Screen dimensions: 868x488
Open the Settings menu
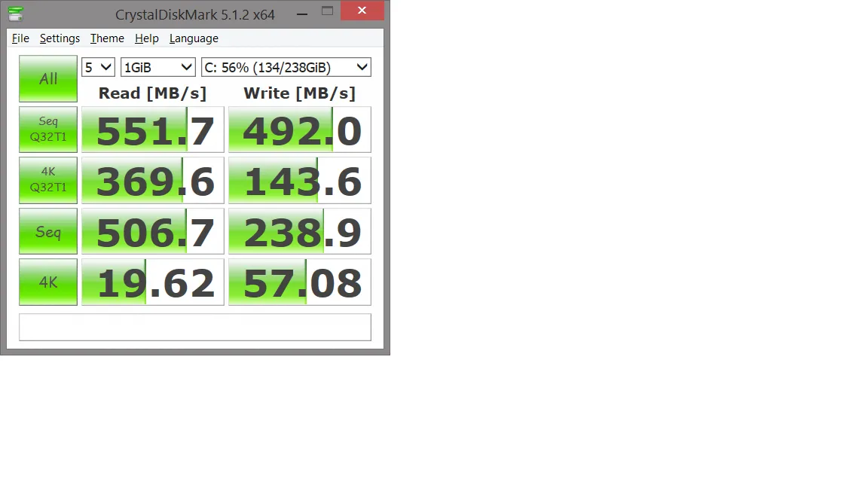[60, 38]
